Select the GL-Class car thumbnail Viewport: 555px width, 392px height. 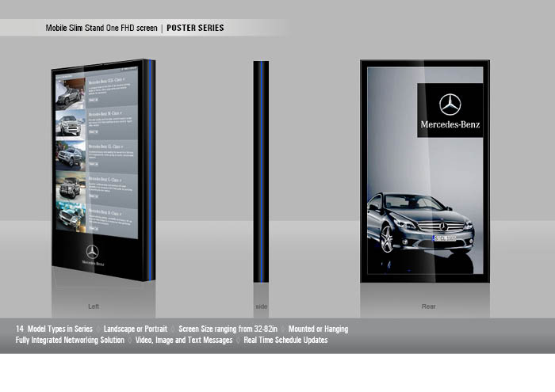click(70, 155)
